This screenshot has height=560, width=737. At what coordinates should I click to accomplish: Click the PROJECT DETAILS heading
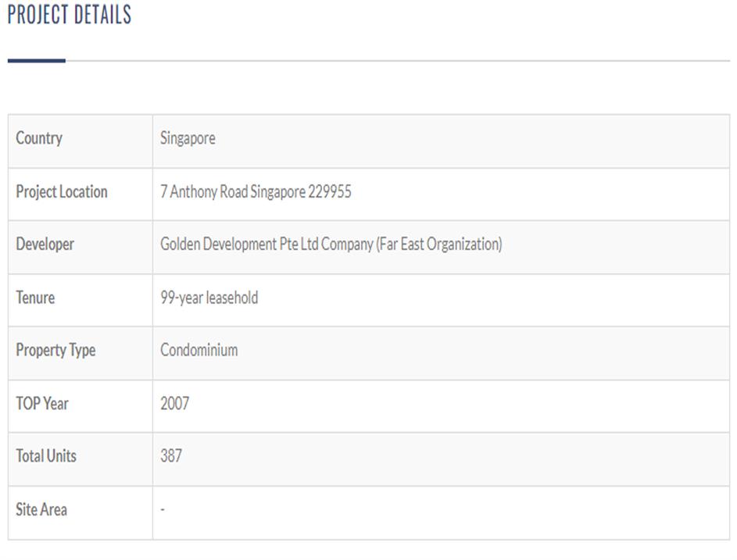70,15
